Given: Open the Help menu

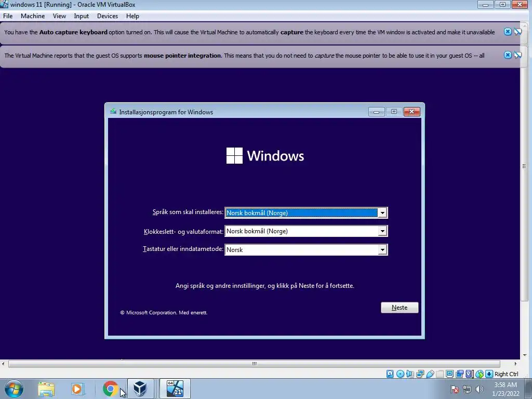Looking at the screenshot, I should pos(132,16).
